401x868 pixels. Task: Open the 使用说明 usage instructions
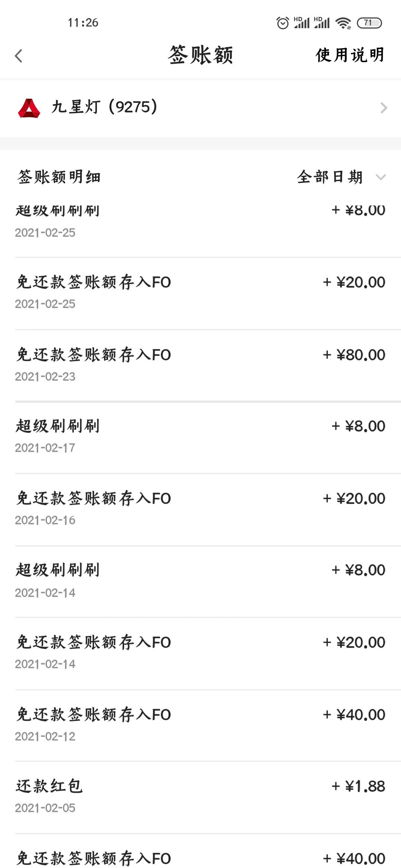click(350, 55)
